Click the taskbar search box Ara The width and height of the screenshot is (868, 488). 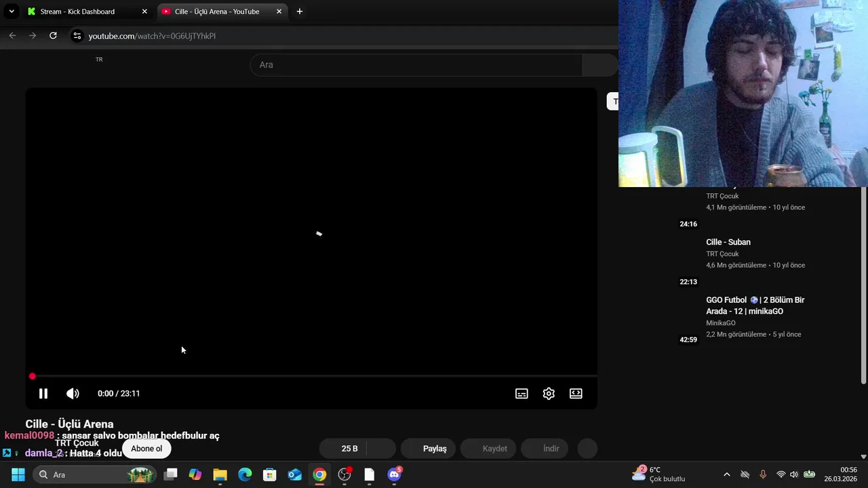click(94, 474)
